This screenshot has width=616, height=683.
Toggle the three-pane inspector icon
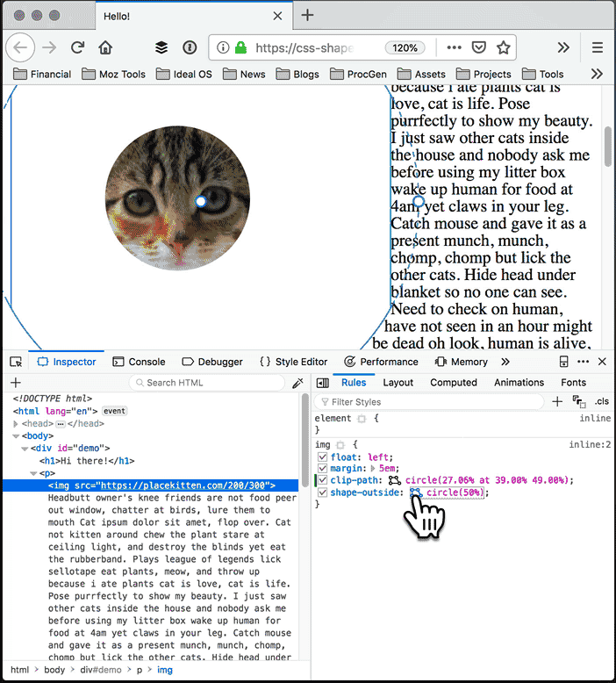point(323,383)
